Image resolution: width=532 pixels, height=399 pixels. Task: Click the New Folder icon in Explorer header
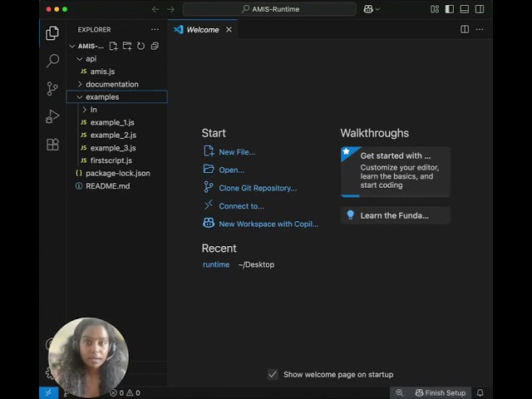point(127,46)
